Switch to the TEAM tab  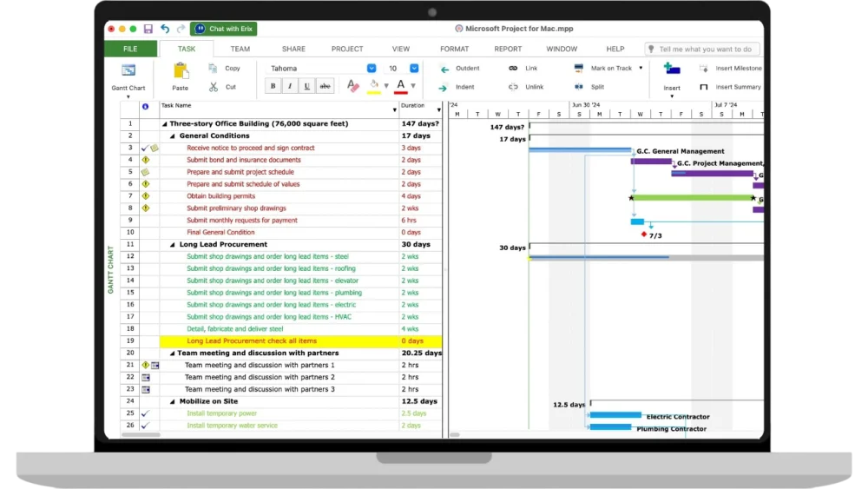240,49
